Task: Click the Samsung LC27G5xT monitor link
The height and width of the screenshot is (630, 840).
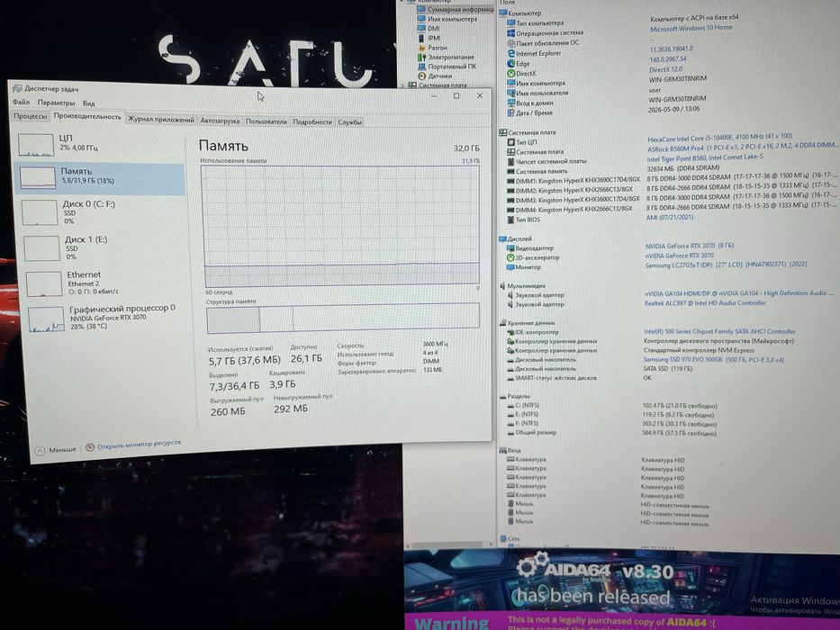Action: point(726,264)
